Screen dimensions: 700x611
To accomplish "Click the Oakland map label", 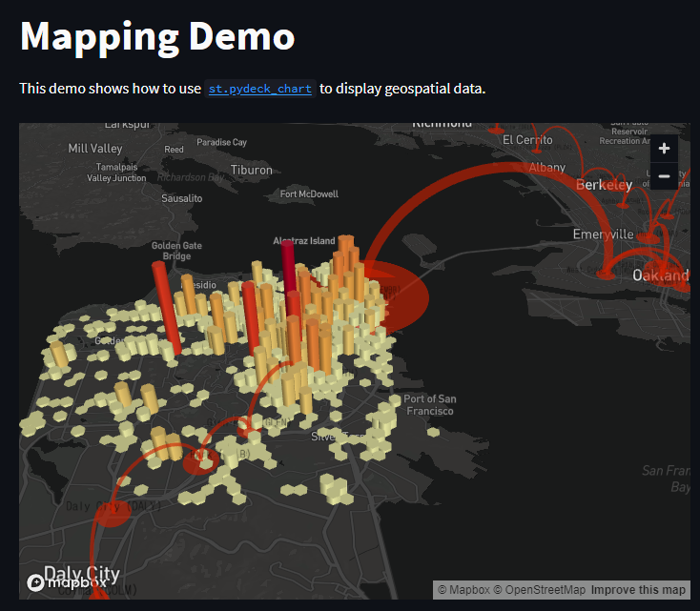I will tap(661, 275).
